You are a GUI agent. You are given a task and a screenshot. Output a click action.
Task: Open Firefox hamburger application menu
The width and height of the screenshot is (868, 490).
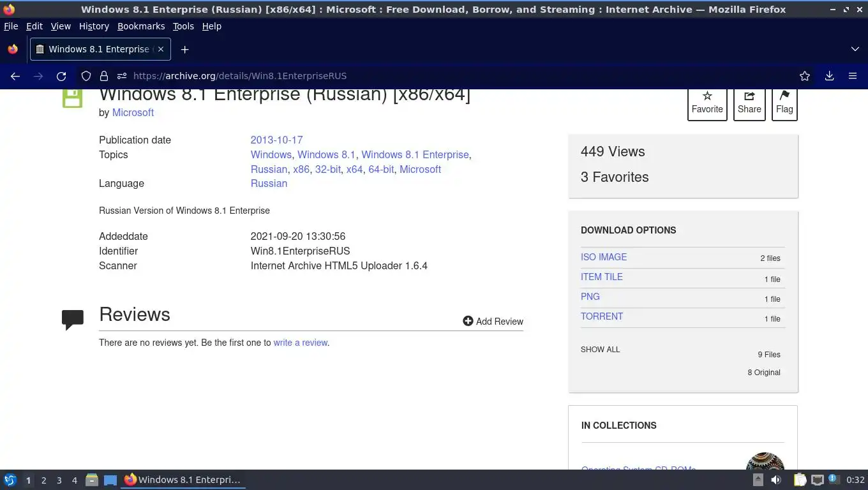853,76
